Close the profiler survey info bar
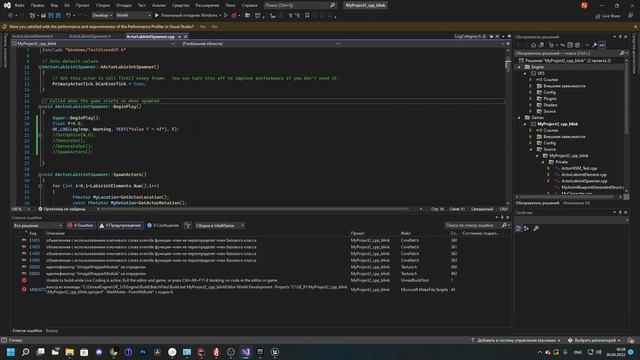This screenshot has width=640, height=360. (x=636, y=27)
